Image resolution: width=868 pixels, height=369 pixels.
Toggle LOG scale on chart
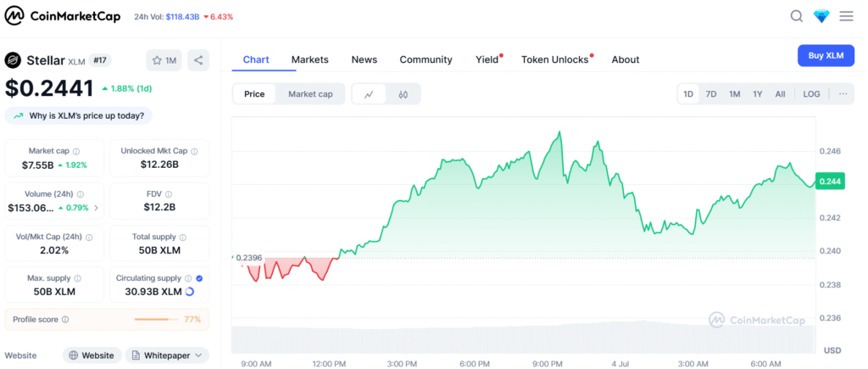(x=811, y=94)
